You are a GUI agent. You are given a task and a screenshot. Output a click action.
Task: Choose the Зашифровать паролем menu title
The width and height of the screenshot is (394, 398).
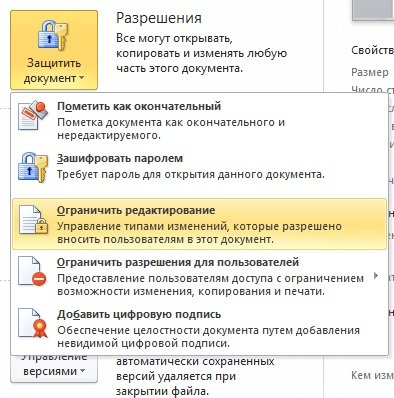120,158
